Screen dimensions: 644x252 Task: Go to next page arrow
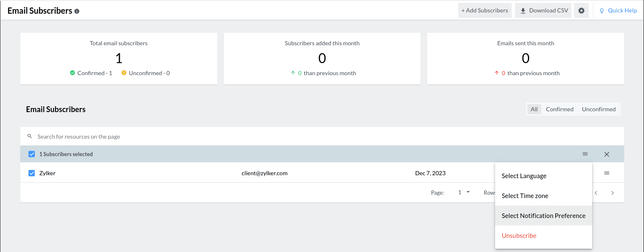(612, 193)
